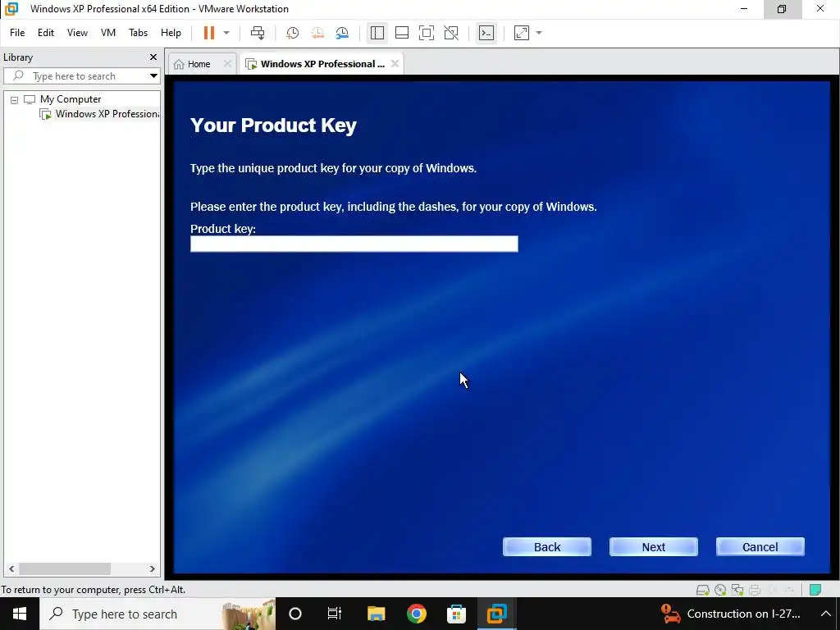Viewport: 840px width, 630px height.
Task: Open the Library search filter dropdown
Action: pos(153,76)
